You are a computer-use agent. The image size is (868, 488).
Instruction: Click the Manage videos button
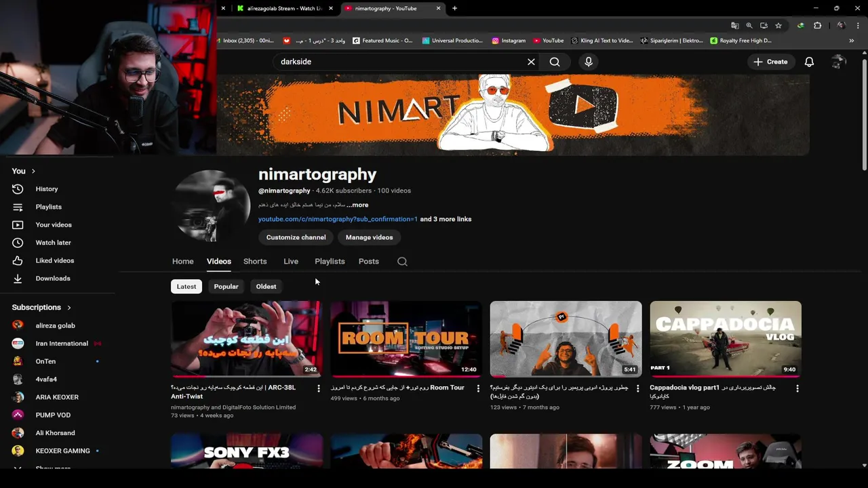[x=369, y=237]
